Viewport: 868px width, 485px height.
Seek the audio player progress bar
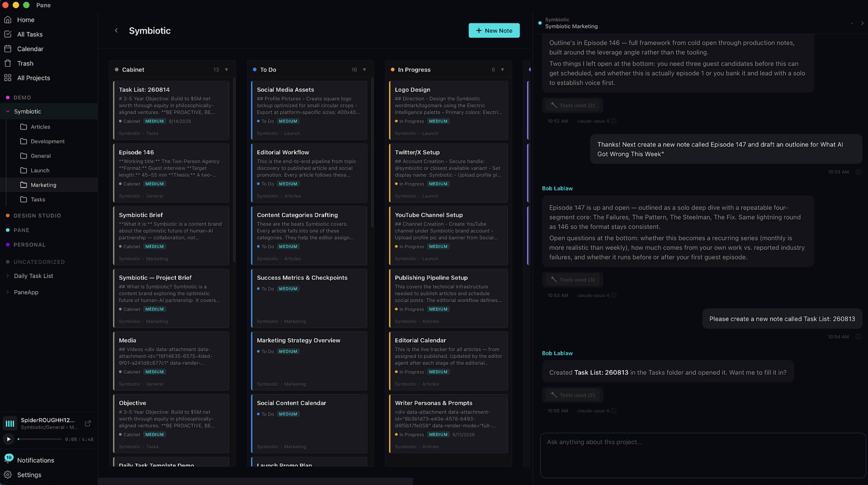(40, 439)
